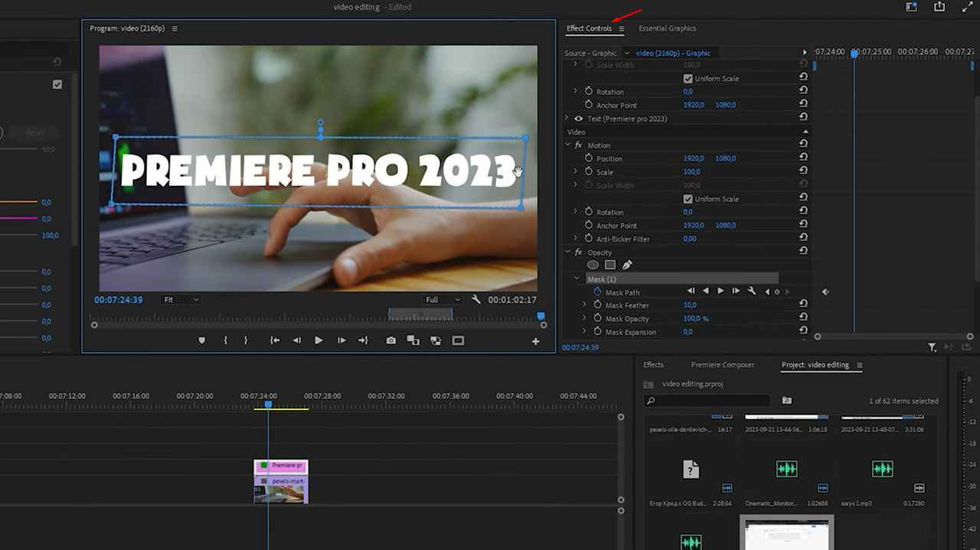Click the Mark Out bracket icon
This screenshot has width=980, height=550.
pos(246,340)
